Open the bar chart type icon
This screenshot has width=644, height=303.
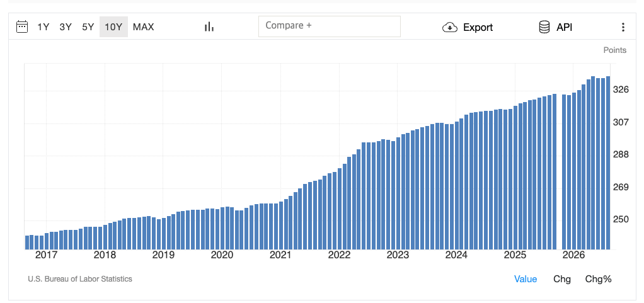(209, 27)
